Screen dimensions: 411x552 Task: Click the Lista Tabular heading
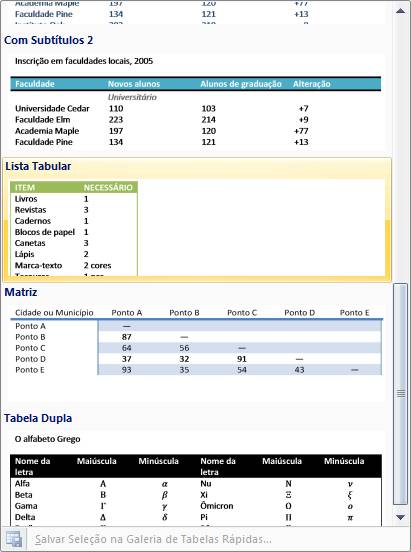38,166
